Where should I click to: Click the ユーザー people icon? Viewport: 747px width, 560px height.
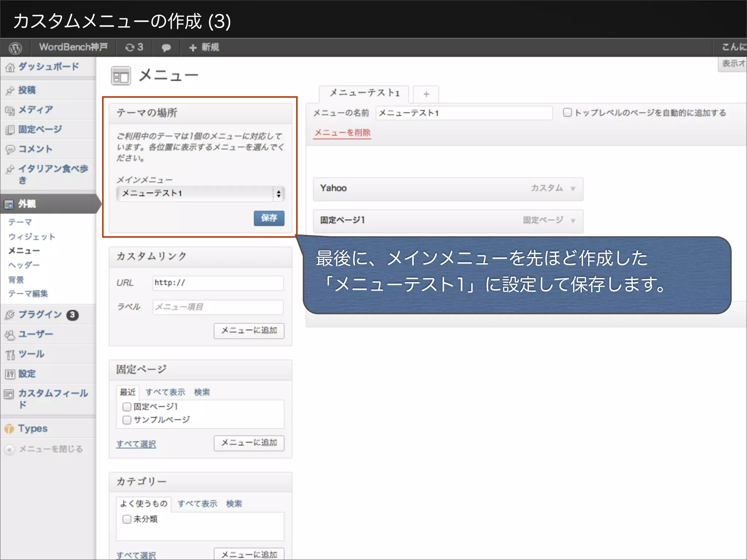click(10, 335)
